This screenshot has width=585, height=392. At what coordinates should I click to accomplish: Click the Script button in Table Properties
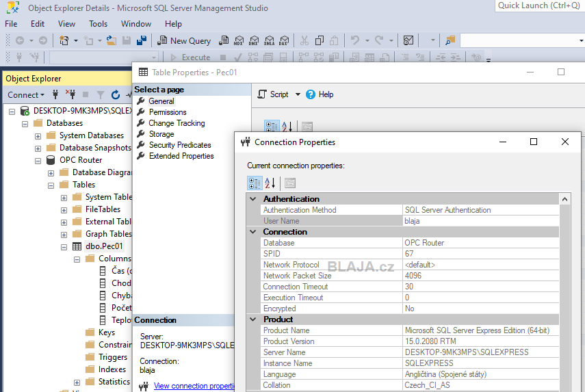(273, 94)
